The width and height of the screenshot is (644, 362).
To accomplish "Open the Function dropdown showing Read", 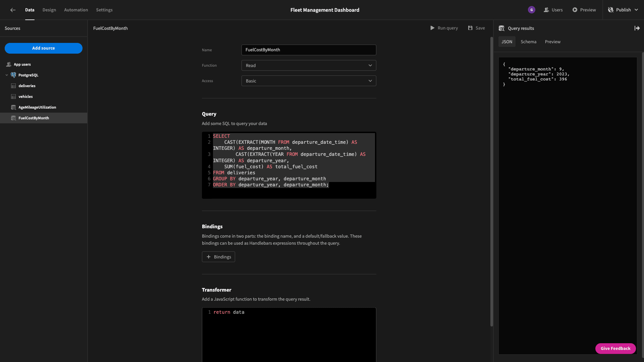I will click(309, 65).
